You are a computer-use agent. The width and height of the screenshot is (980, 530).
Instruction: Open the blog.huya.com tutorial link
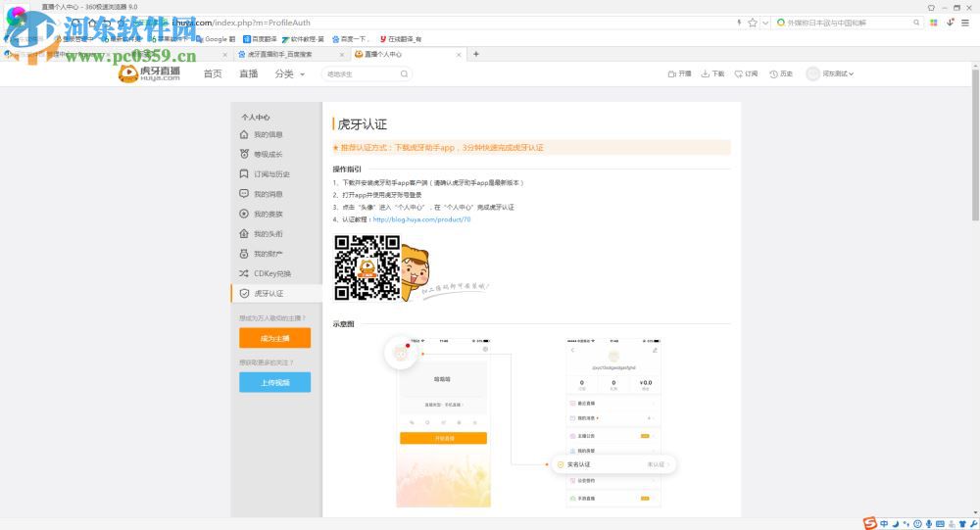(421, 219)
